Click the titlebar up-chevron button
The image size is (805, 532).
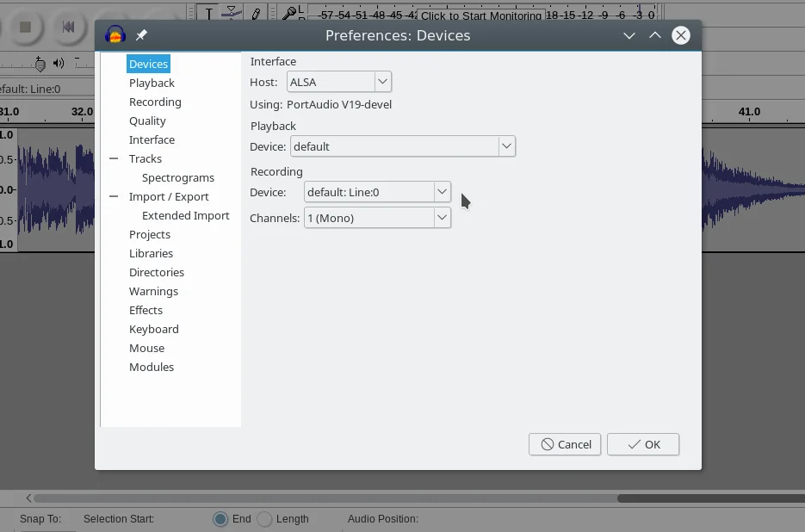[x=654, y=35]
